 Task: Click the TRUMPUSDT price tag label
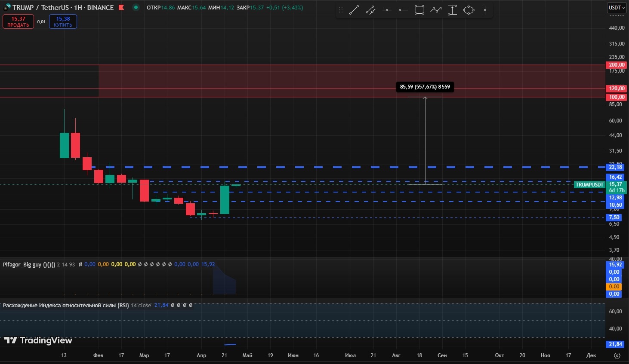pos(589,185)
